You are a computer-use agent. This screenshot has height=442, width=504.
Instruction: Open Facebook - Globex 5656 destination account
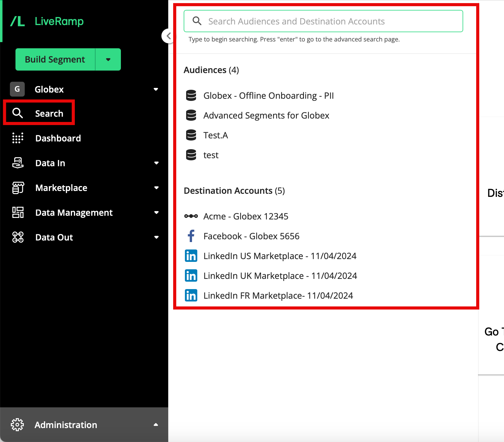point(251,236)
